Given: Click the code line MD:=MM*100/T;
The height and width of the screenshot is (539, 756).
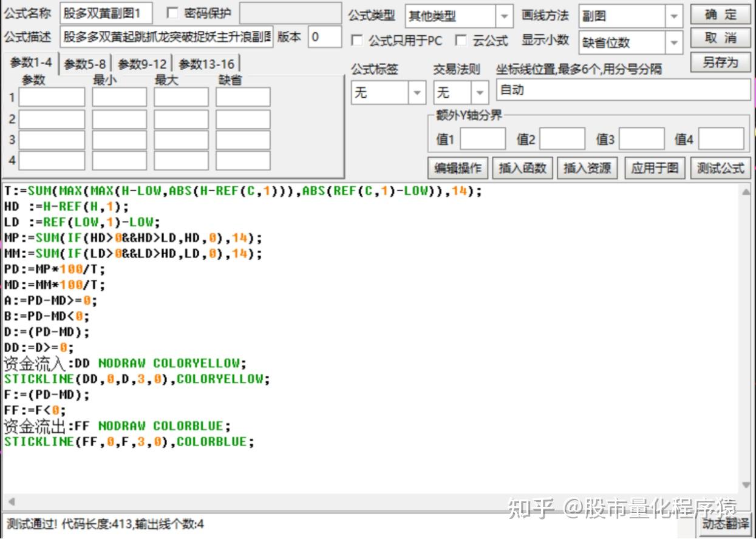Looking at the screenshot, I should [x=55, y=285].
